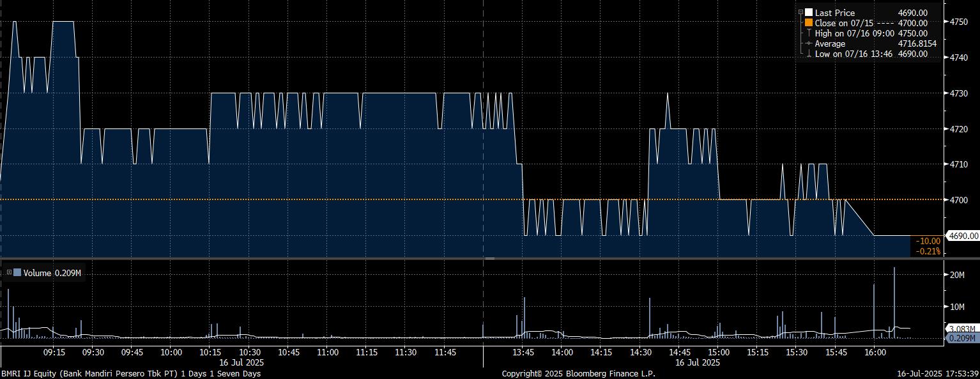980x379 pixels.
Task: Click the 11:30 time axis label
Action: click(x=406, y=352)
